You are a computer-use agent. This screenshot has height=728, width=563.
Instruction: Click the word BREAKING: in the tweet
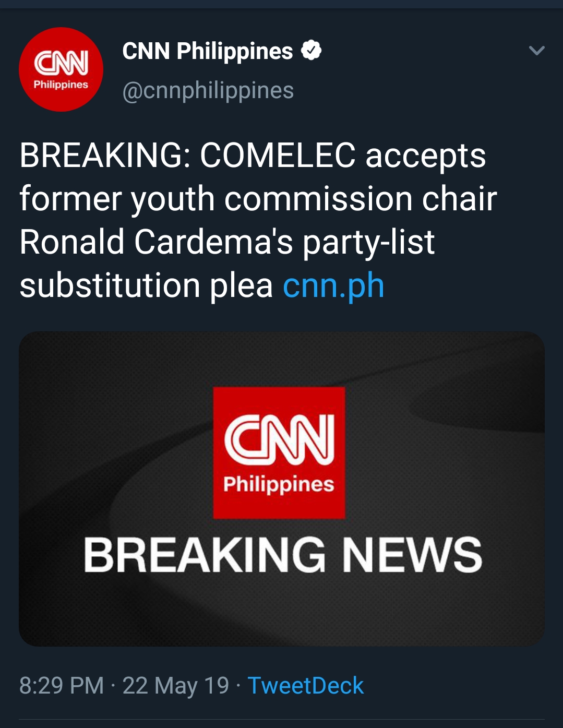[x=104, y=156]
